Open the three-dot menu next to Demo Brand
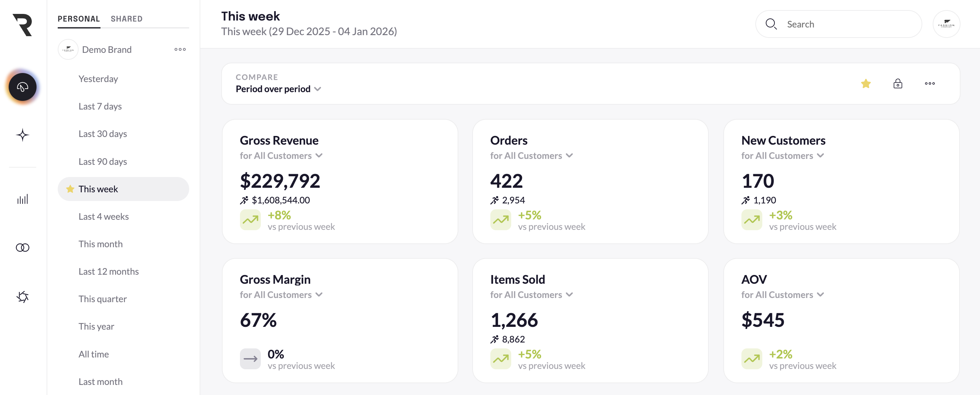The image size is (980, 395). (179, 49)
